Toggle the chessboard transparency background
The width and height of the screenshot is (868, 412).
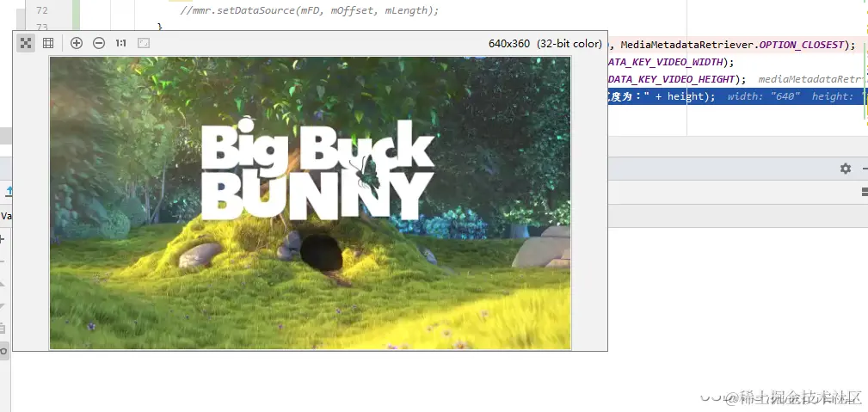pos(26,43)
